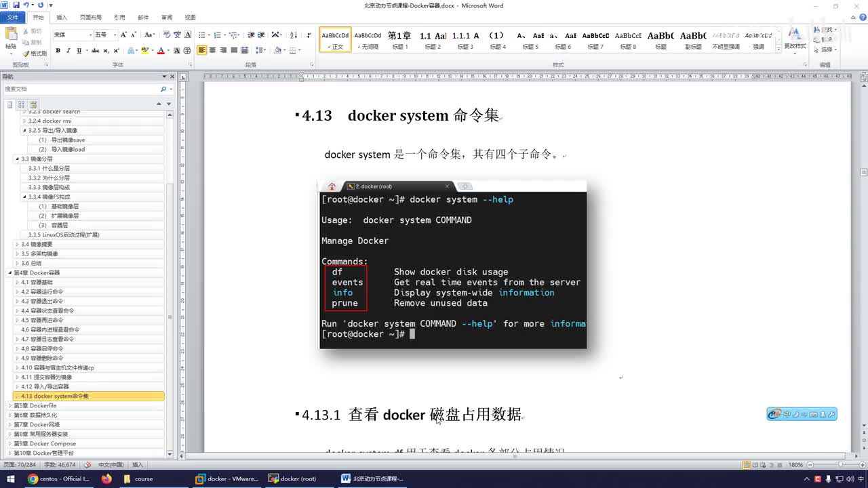Open the Chrome centos taskbar item
This screenshot has width=868, height=488.
tap(58, 479)
